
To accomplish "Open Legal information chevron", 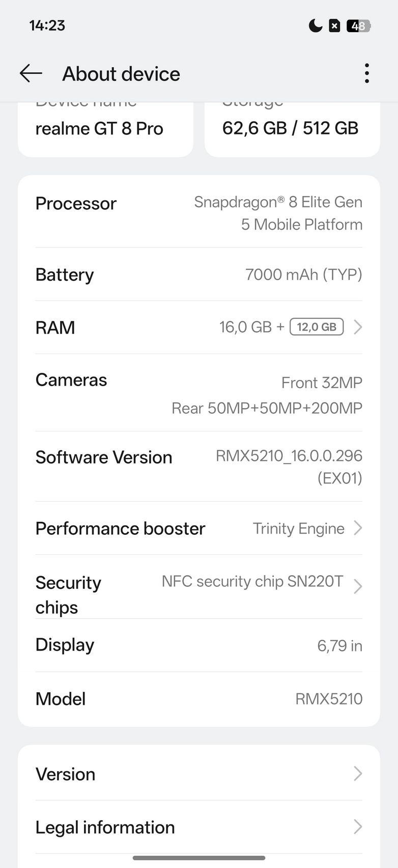I will click(358, 827).
